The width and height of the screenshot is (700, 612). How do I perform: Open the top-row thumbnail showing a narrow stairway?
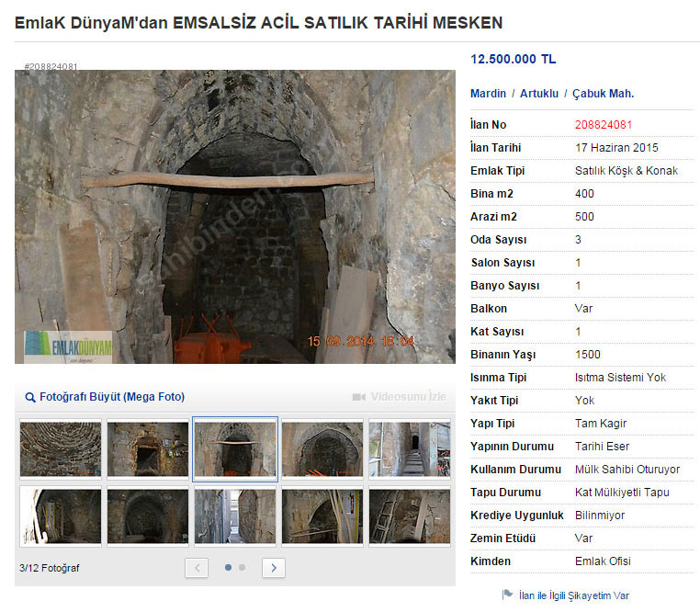tap(409, 448)
